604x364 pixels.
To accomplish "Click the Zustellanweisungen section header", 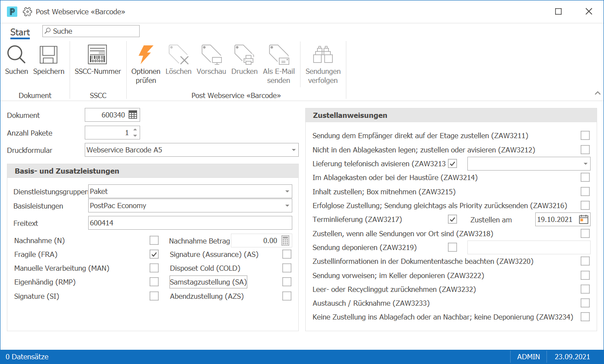I will pyautogui.click(x=451, y=115).
